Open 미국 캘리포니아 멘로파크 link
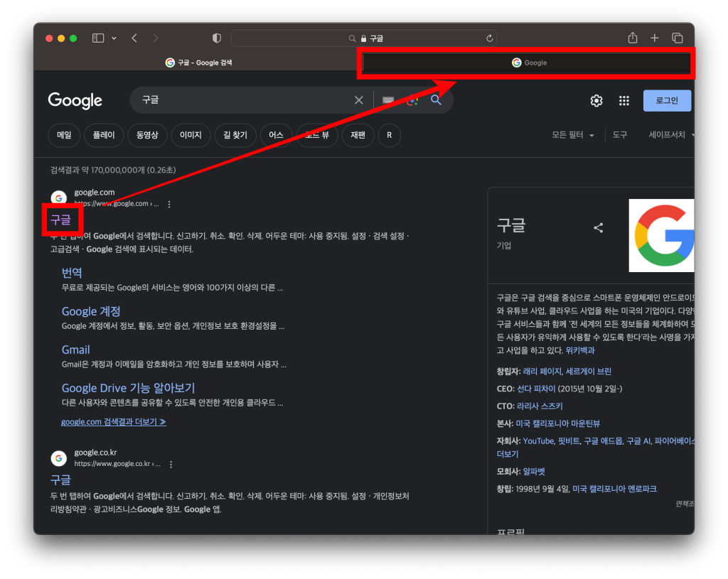Image resolution: width=728 pixels, height=579 pixels. click(x=615, y=489)
